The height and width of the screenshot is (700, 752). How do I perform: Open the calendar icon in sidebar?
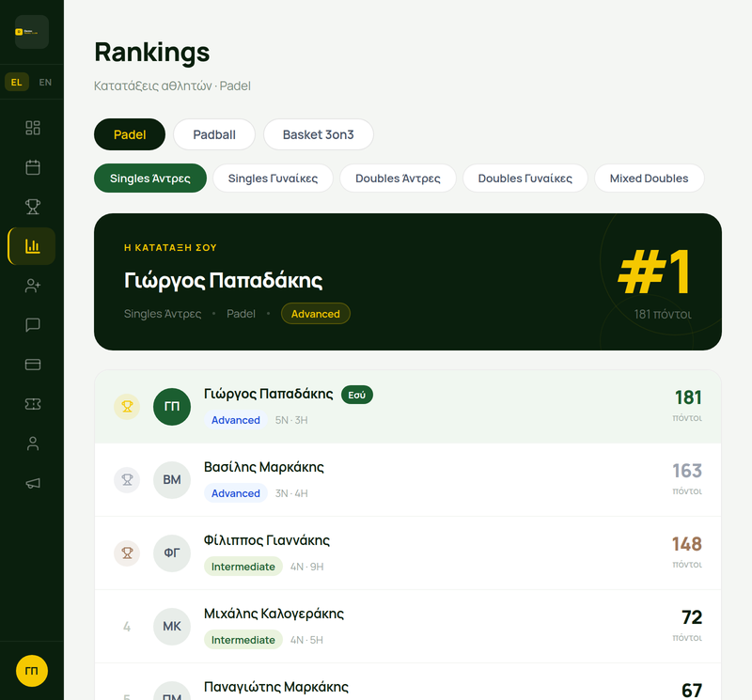click(33, 167)
